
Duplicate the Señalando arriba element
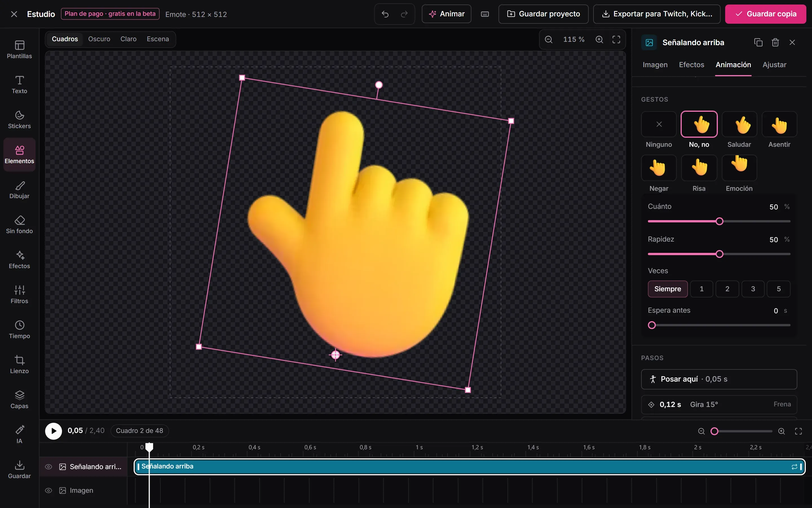pyautogui.click(x=758, y=42)
